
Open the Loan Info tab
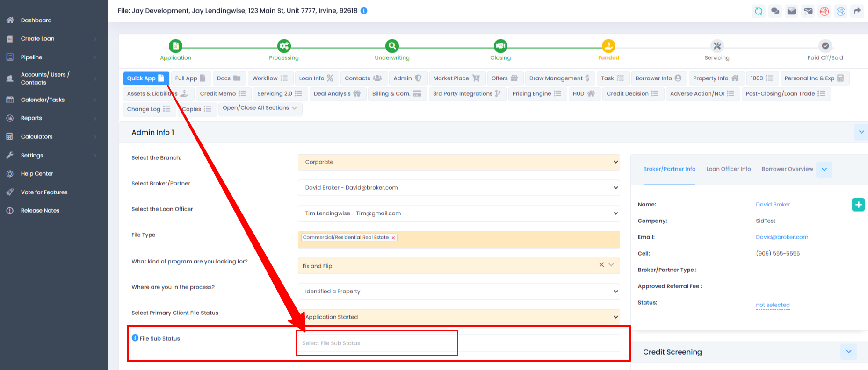(x=316, y=78)
